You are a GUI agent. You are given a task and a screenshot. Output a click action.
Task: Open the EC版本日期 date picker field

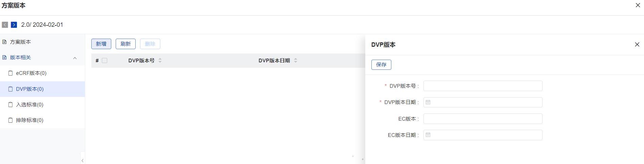(483, 135)
